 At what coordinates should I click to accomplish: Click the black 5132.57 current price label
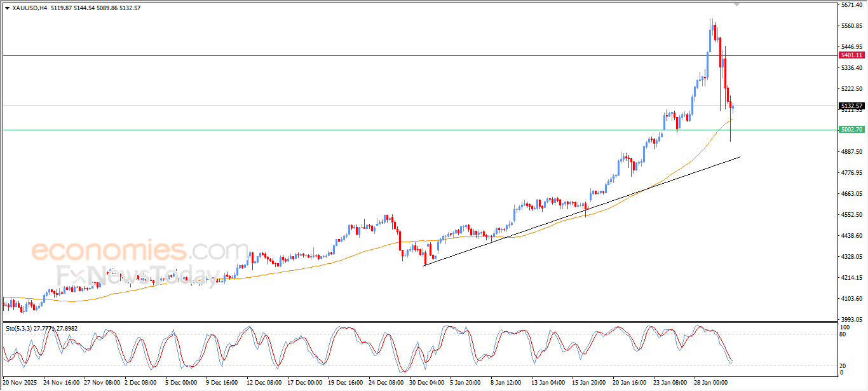pyautogui.click(x=851, y=106)
